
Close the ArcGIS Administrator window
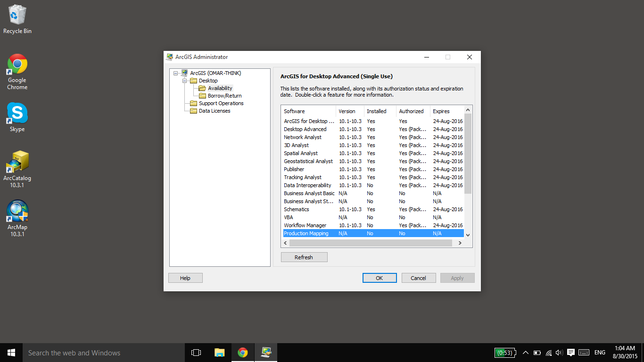coord(470,57)
